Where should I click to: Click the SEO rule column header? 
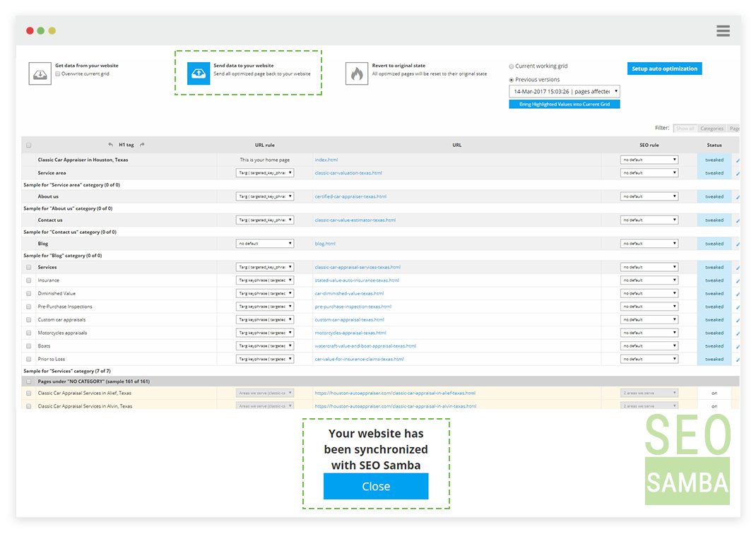pos(649,145)
